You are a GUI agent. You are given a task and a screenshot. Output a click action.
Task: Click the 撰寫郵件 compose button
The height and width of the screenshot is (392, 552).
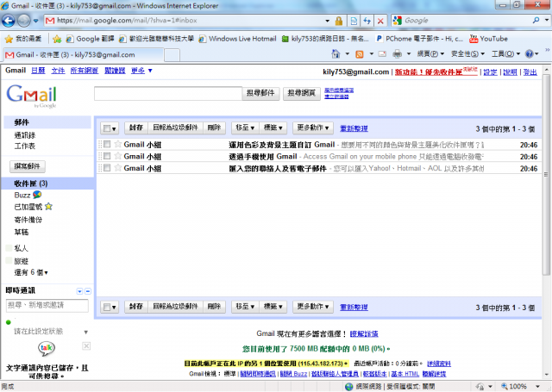(x=28, y=166)
